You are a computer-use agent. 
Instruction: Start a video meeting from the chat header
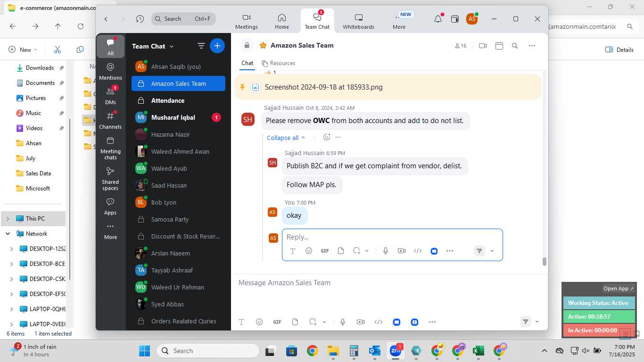click(x=482, y=46)
